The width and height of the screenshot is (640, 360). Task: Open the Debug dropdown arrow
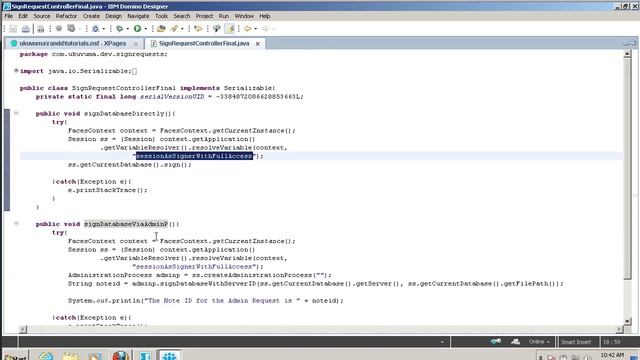[x=104, y=29]
